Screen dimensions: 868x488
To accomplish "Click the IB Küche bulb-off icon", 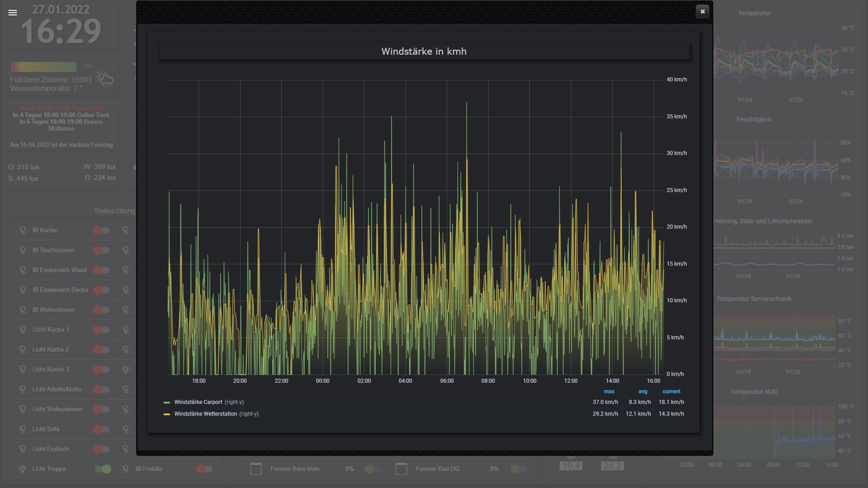I will (22, 230).
